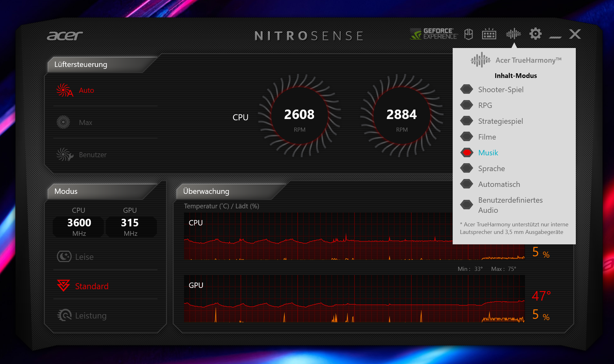Set the audio mode to Automatisch
Viewport: 614px width, 364px height.
(x=499, y=184)
